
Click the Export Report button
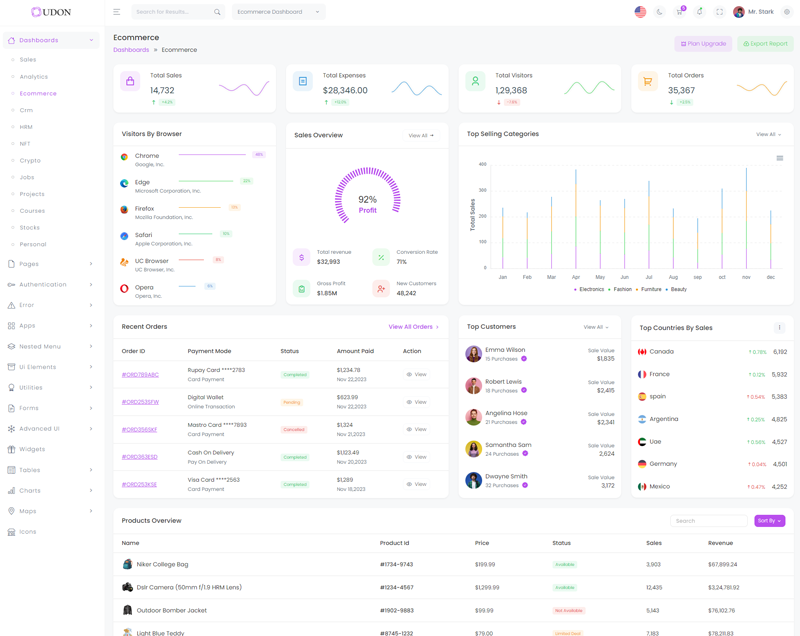coord(765,44)
